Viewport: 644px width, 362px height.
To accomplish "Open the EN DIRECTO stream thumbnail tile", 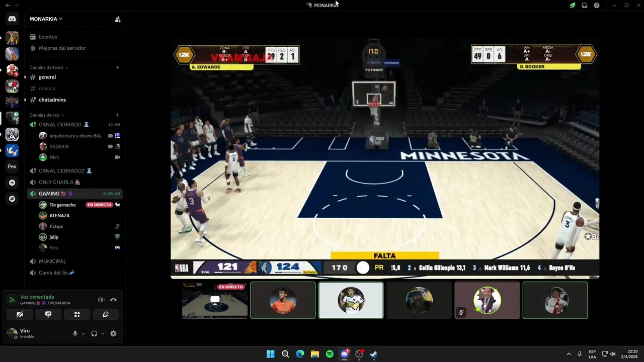I will 215,300.
